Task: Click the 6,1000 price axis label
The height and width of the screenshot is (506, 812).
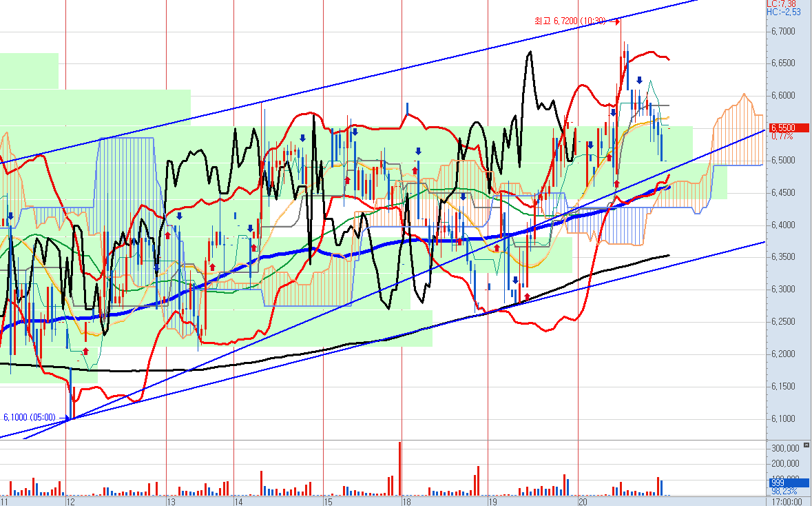Action: (783, 419)
